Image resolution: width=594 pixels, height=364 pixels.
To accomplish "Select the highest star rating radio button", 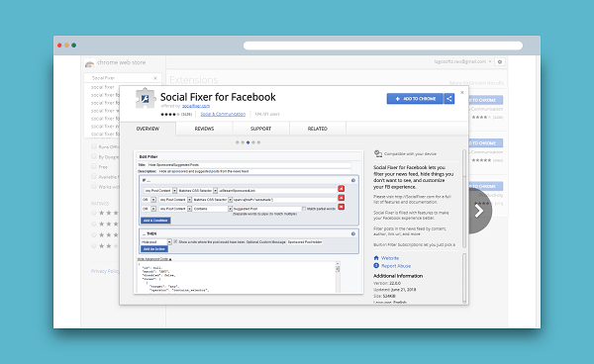I will coord(94,213).
